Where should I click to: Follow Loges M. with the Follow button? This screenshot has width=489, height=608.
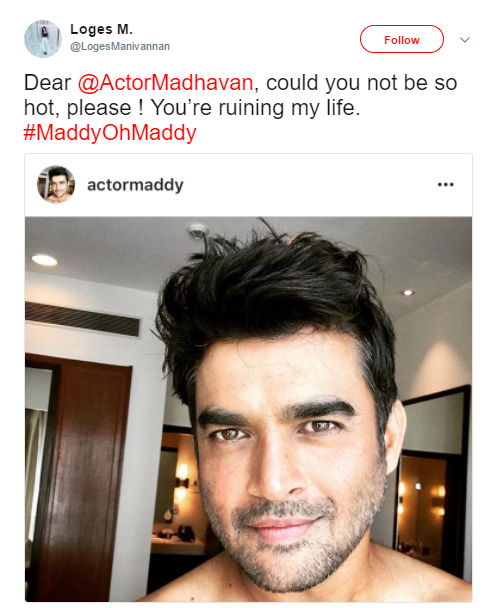pos(401,39)
